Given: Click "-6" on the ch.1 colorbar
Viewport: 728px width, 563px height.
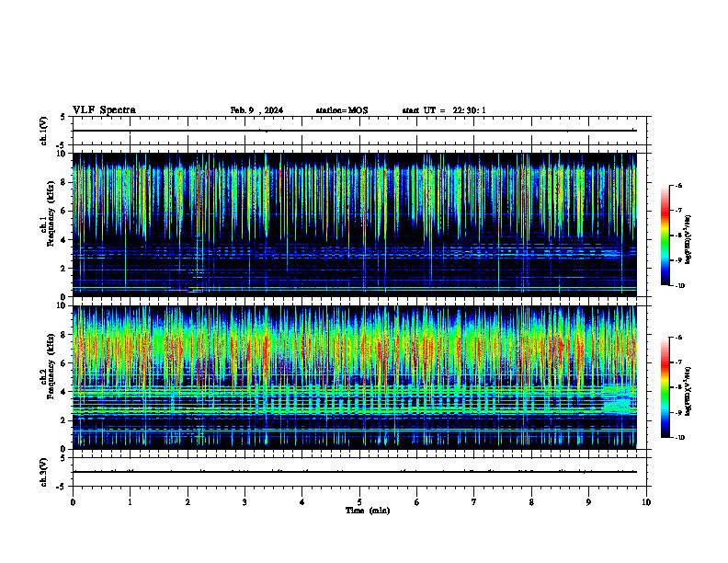Looking at the screenshot, I should (x=678, y=185).
